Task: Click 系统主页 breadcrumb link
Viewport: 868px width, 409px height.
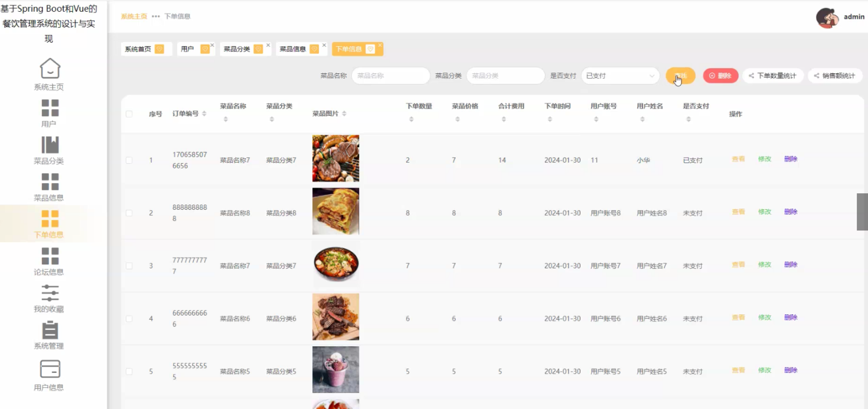Action: [x=134, y=17]
